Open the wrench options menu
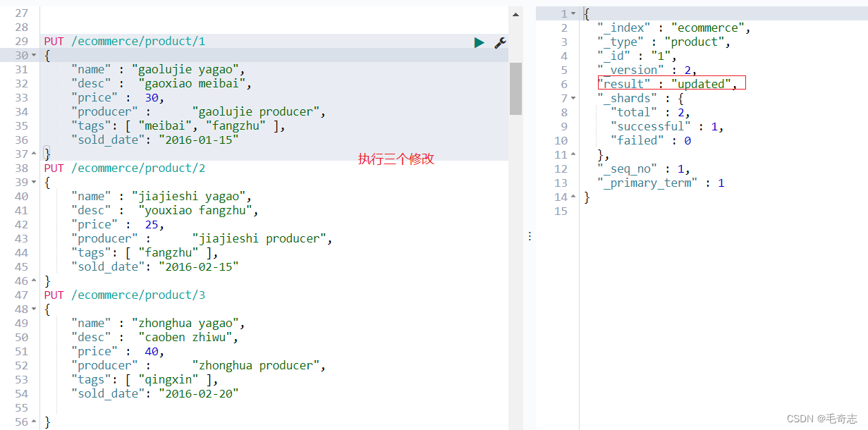 [500, 42]
